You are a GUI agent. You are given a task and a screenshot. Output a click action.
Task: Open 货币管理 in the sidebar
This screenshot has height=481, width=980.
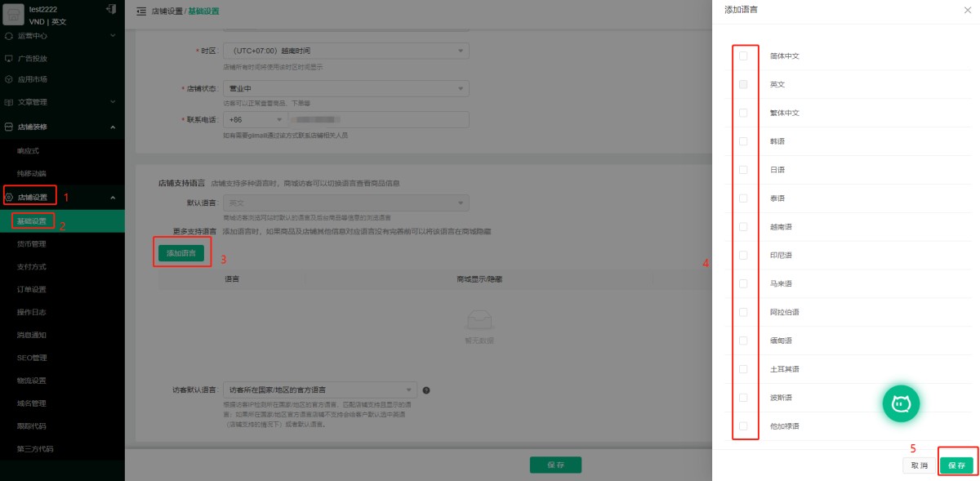coord(32,243)
